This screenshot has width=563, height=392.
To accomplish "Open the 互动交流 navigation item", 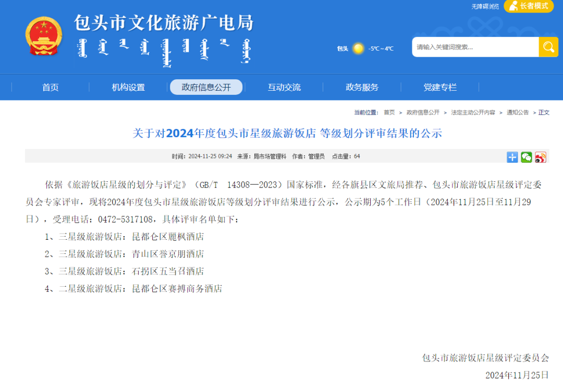I will pos(284,88).
